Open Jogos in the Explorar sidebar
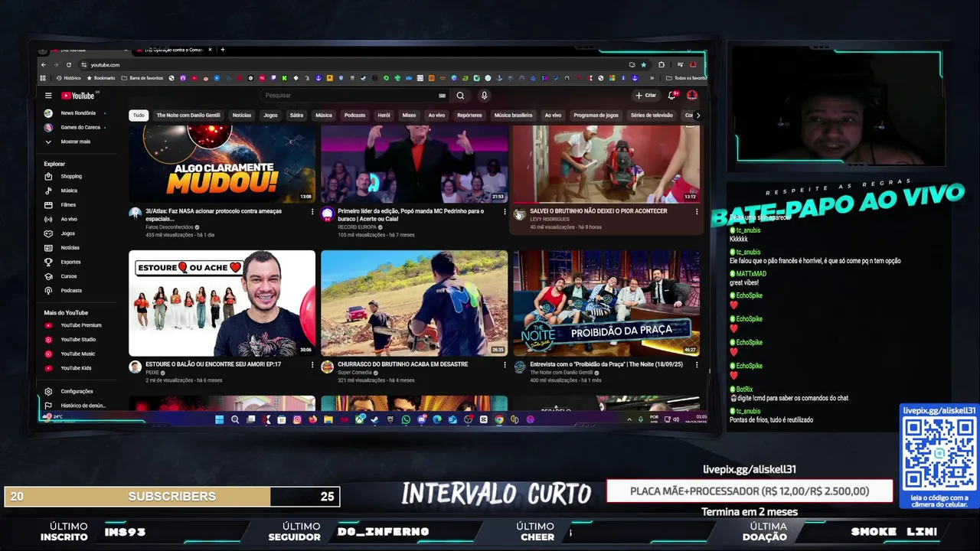The width and height of the screenshot is (980, 551). point(68,233)
